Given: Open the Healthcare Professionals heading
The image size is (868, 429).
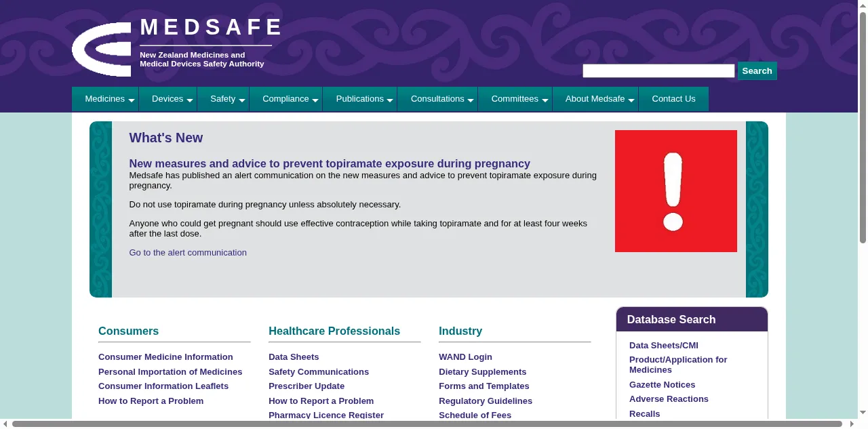Looking at the screenshot, I should tap(334, 331).
